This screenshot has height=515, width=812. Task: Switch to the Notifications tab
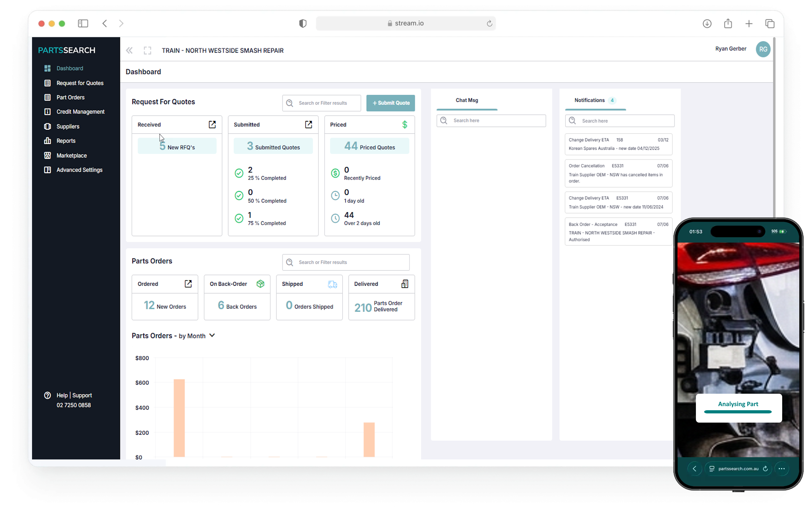589,100
